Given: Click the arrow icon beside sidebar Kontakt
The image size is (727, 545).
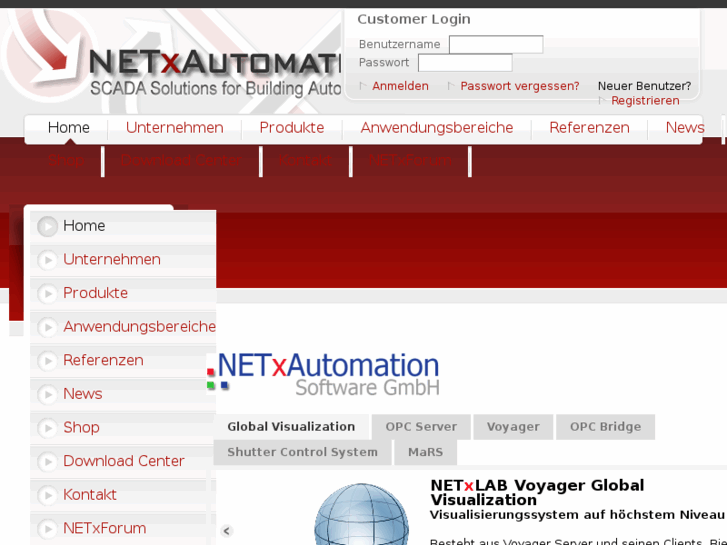Looking at the screenshot, I should coord(47,495).
